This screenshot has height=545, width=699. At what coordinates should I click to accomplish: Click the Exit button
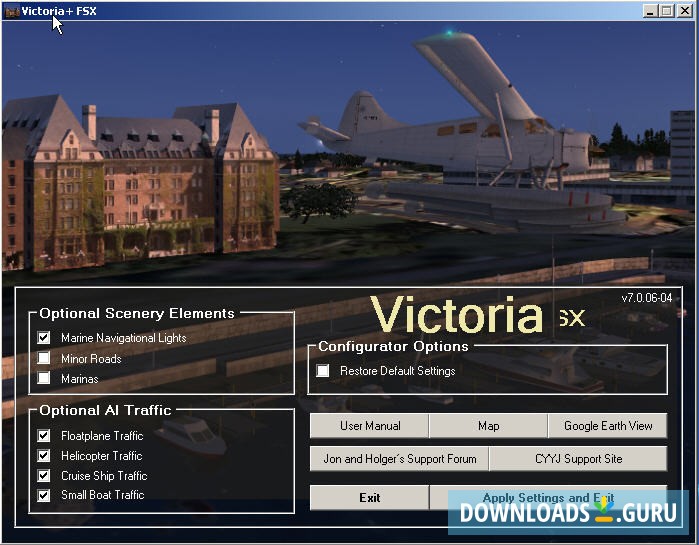(x=370, y=498)
